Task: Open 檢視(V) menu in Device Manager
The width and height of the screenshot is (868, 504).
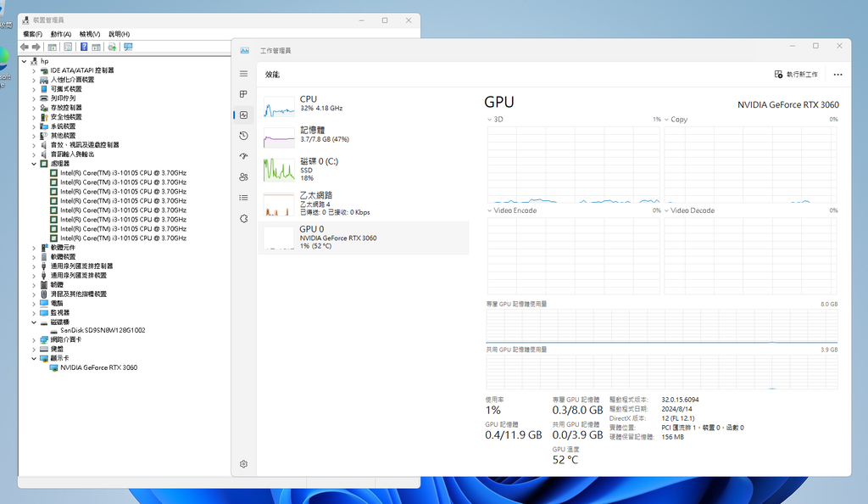Action: coord(90,34)
